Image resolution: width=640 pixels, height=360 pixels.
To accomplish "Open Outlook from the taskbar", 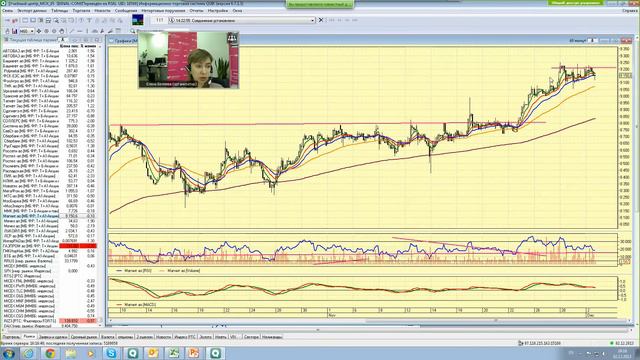I will [153, 353].
